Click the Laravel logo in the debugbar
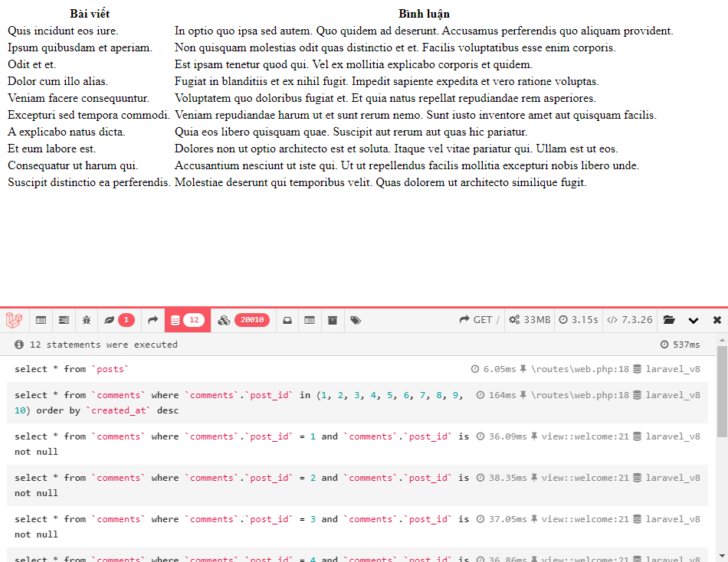The height and width of the screenshot is (562, 728). 14,320
